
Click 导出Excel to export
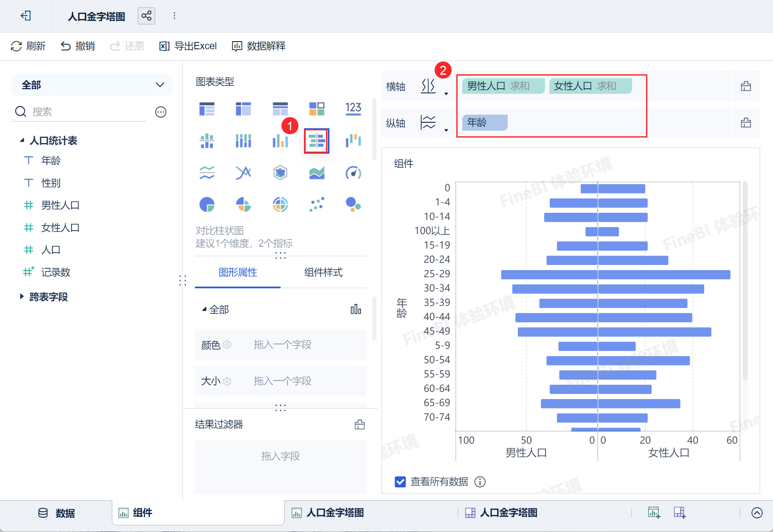point(188,46)
